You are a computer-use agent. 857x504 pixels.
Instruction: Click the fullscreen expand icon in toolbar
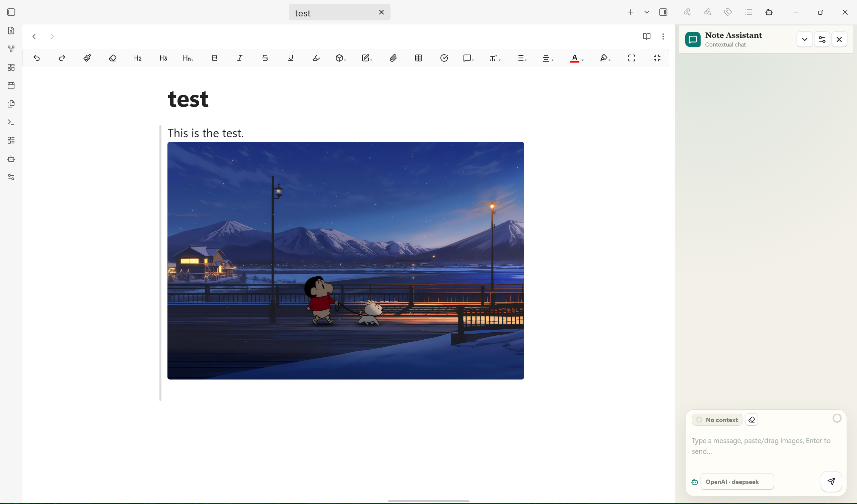(x=632, y=58)
